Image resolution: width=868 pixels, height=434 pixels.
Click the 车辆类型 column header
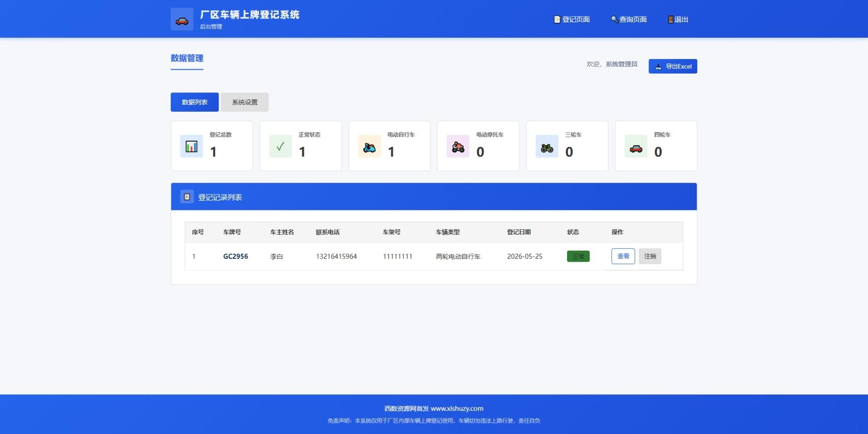tap(448, 232)
